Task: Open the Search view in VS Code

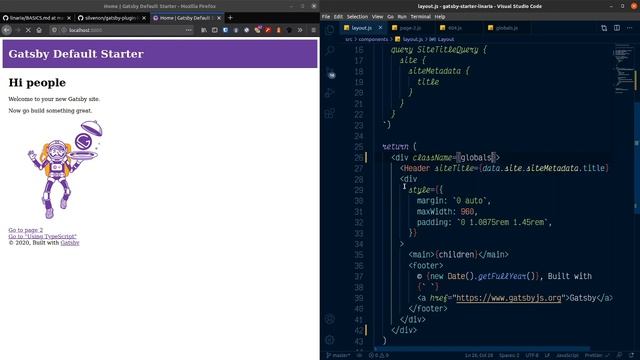Action: point(330,50)
